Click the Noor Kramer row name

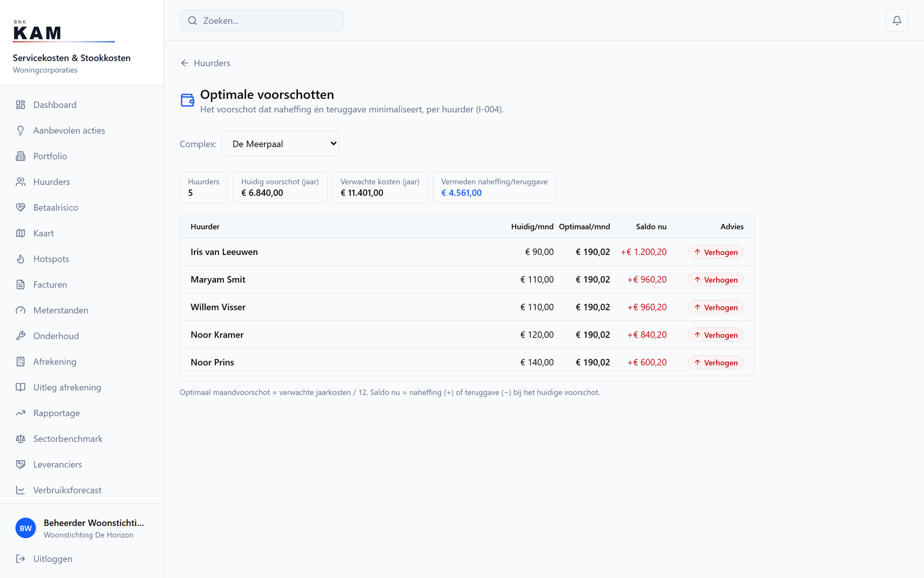pyautogui.click(x=217, y=335)
